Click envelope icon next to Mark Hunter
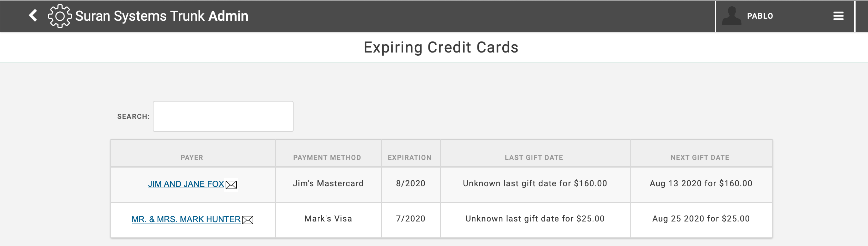 (x=248, y=220)
